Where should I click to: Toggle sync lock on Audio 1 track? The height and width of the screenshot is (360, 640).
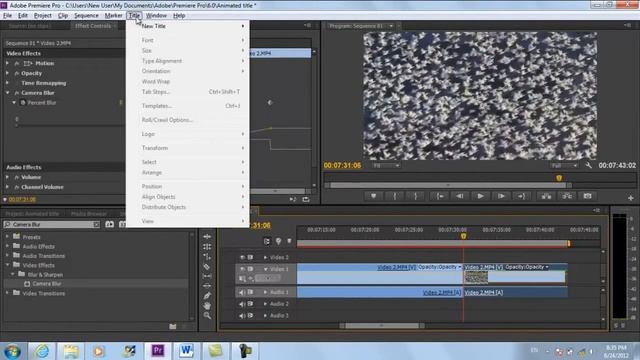(x=250, y=292)
